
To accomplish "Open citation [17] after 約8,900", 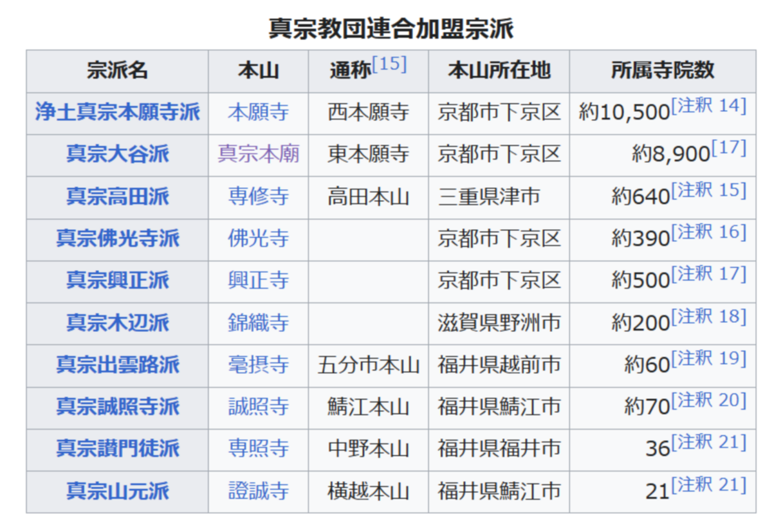I will click(x=728, y=148).
